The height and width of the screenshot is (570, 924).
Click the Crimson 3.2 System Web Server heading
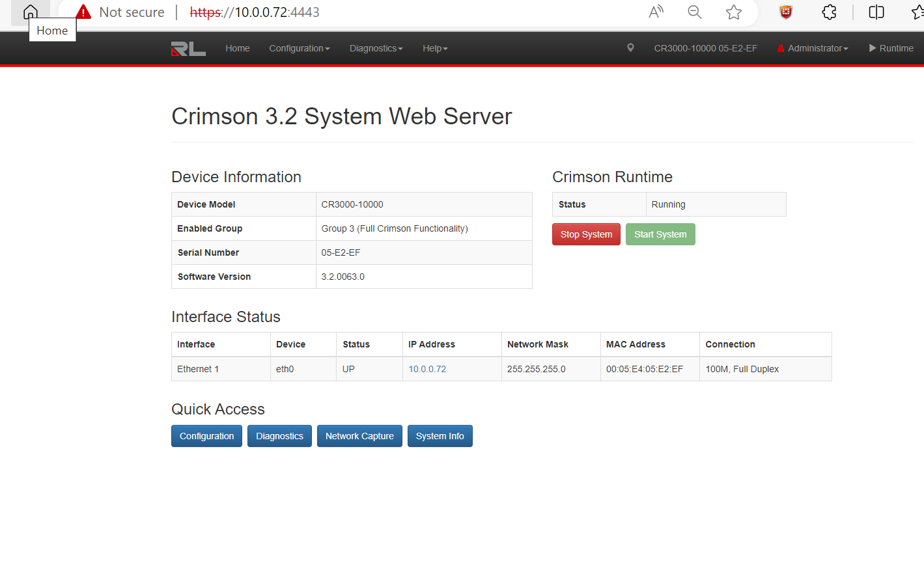pyautogui.click(x=342, y=116)
